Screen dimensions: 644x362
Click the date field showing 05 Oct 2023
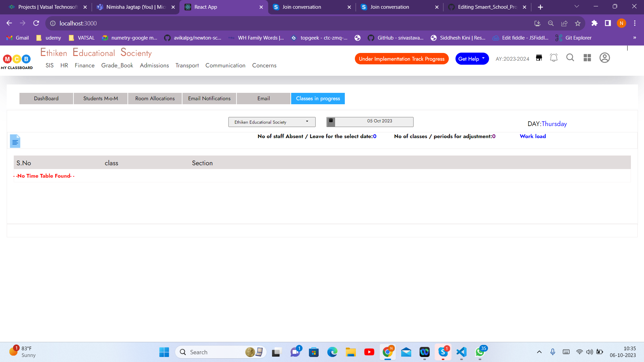pyautogui.click(x=379, y=121)
